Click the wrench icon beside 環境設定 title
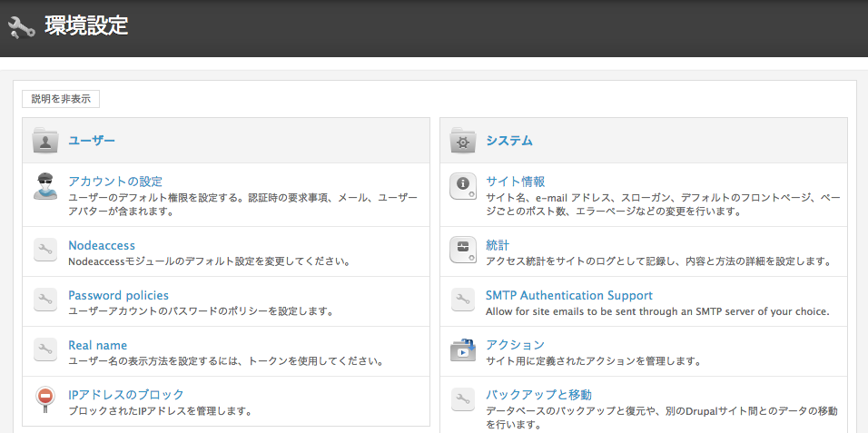Image resolution: width=868 pixels, height=433 pixels. click(21, 27)
